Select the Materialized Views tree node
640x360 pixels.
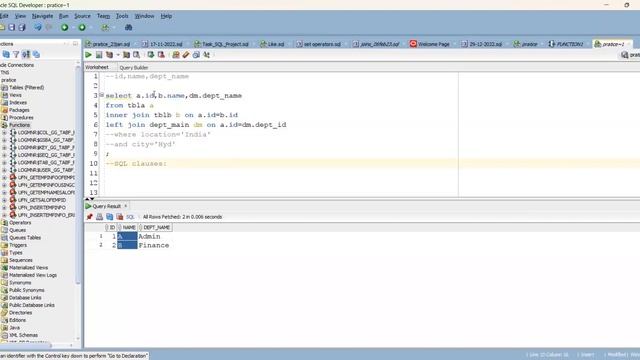(28, 268)
